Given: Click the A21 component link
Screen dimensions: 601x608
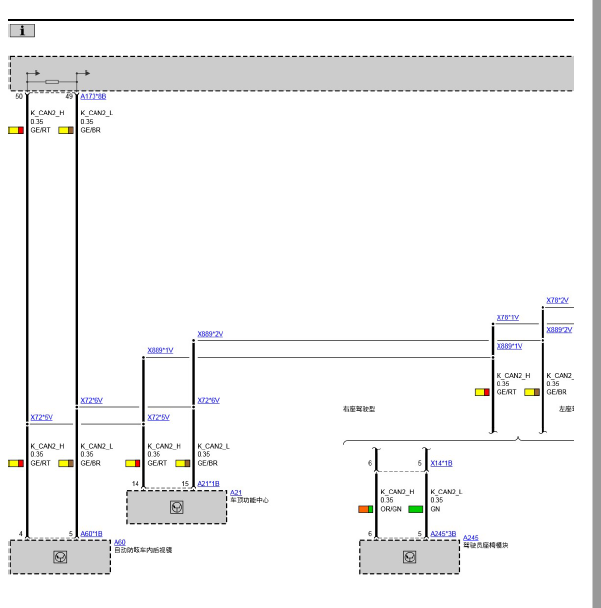Looking at the screenshot, I should [x=236, y=492].
